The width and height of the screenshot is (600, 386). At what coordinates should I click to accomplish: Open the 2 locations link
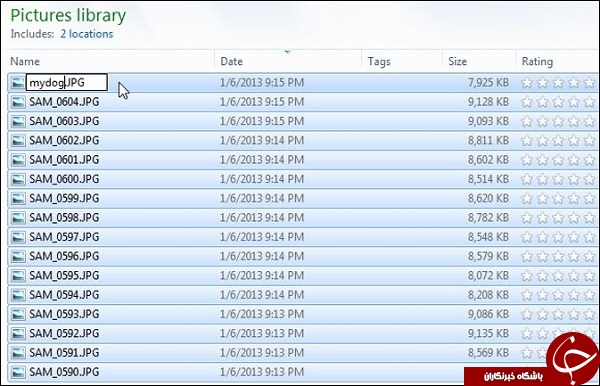click(87, 34)
